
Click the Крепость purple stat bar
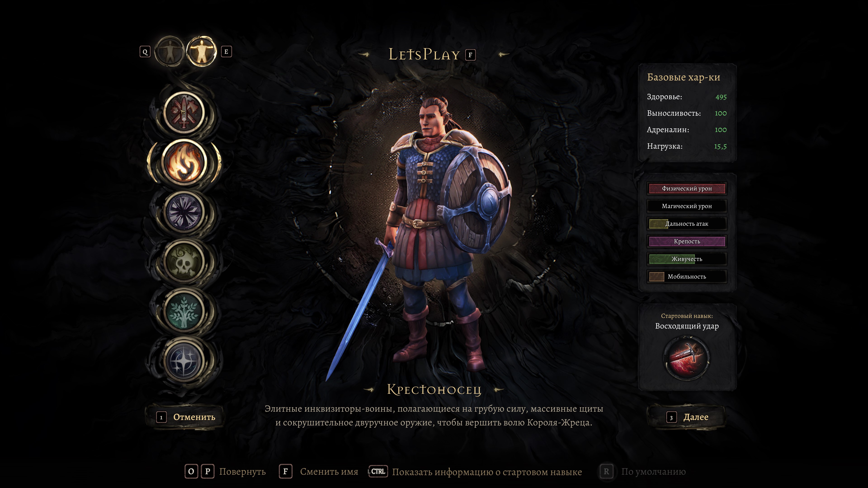click(687, 242)
